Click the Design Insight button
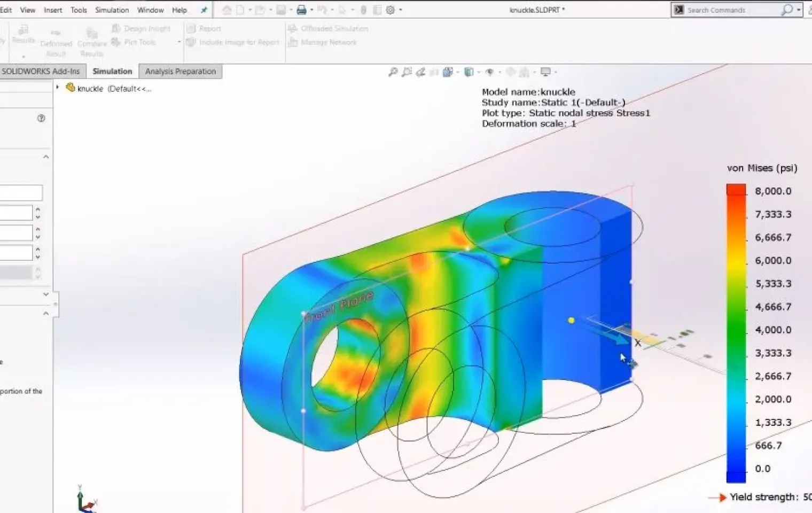 click(x=141, y=28)
